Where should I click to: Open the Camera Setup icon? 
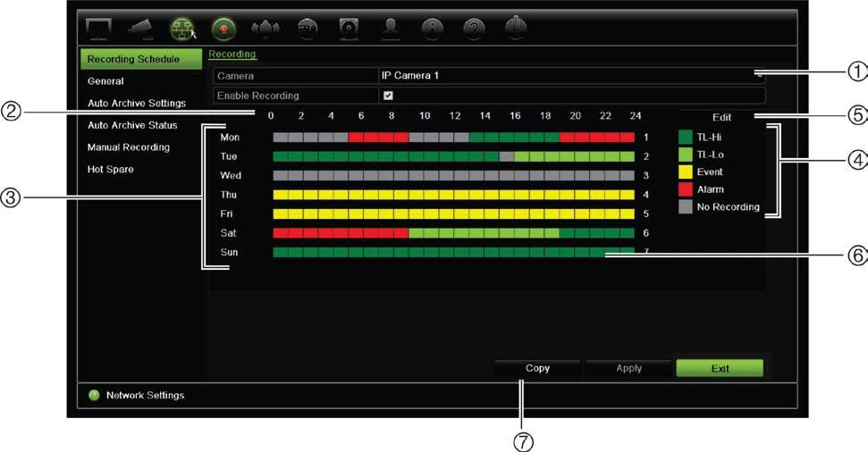[140, 29]
